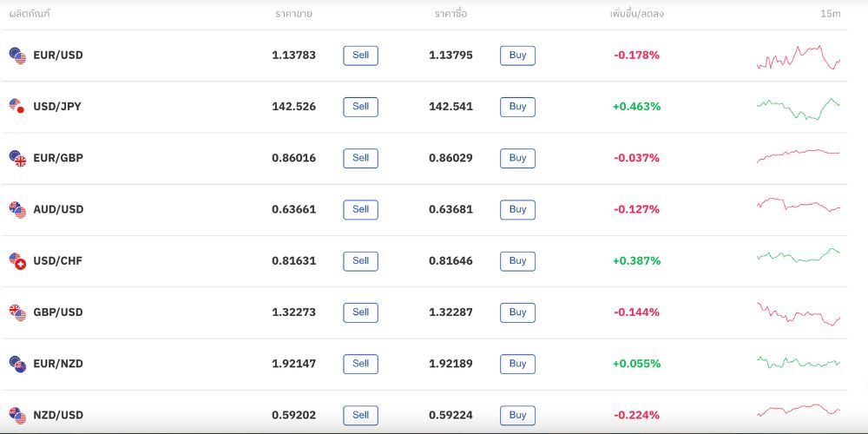Open the GBP/USD mini trend chart
The image size is (868, 434).
799,312
